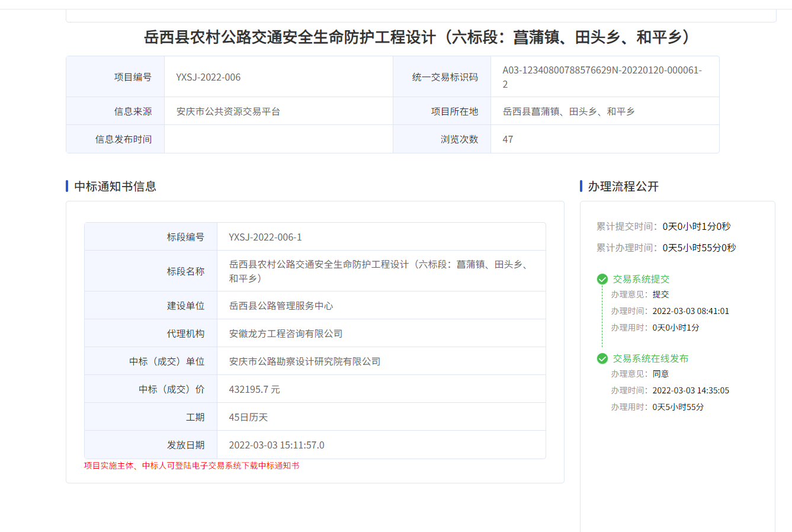Click the info source 安庆市公共资源交易平台
Image resolution: width=792 pixels, height=532 pixels.
(x=228, y=111)
